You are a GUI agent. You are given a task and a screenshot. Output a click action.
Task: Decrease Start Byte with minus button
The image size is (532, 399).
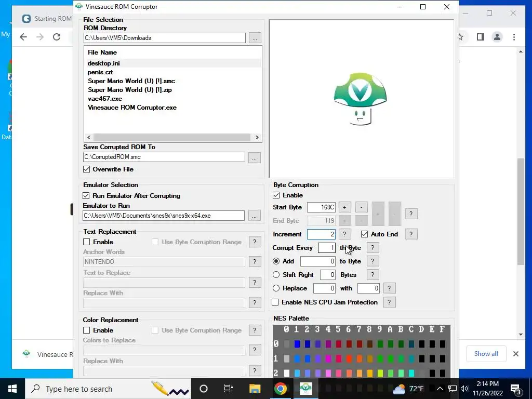pos(362,207)
